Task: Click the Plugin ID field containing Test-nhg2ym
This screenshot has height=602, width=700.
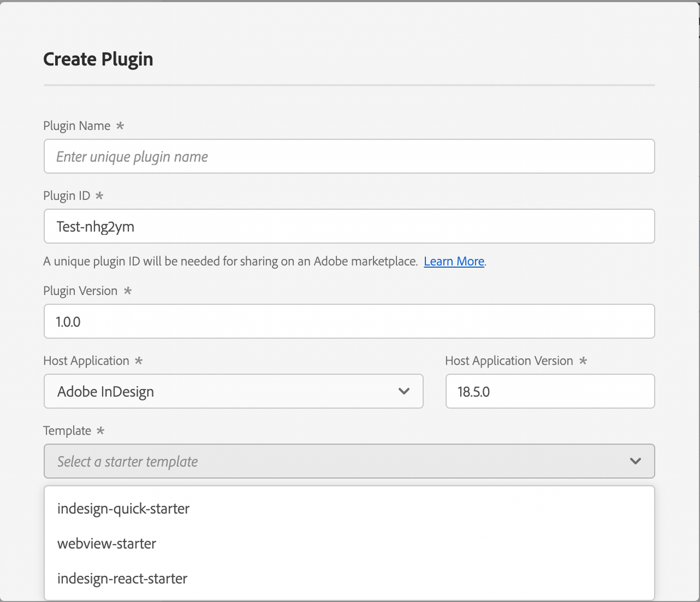Action: (x=349, y=226)
